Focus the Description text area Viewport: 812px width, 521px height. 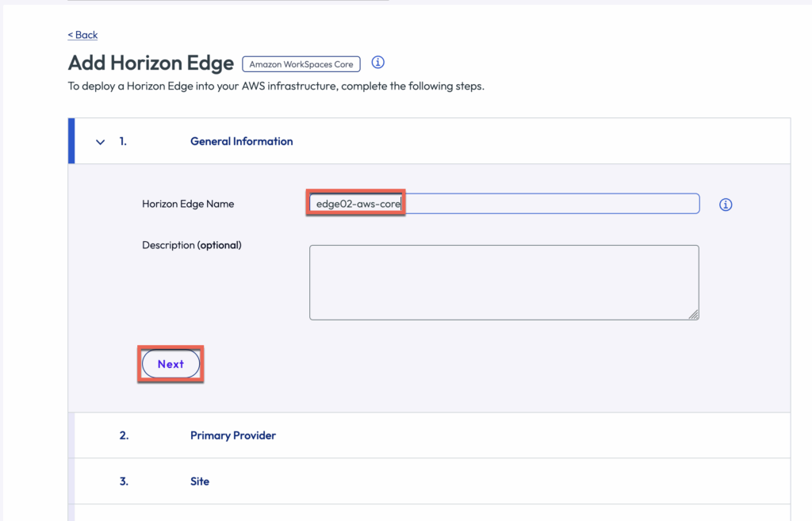tap(503, 282)
